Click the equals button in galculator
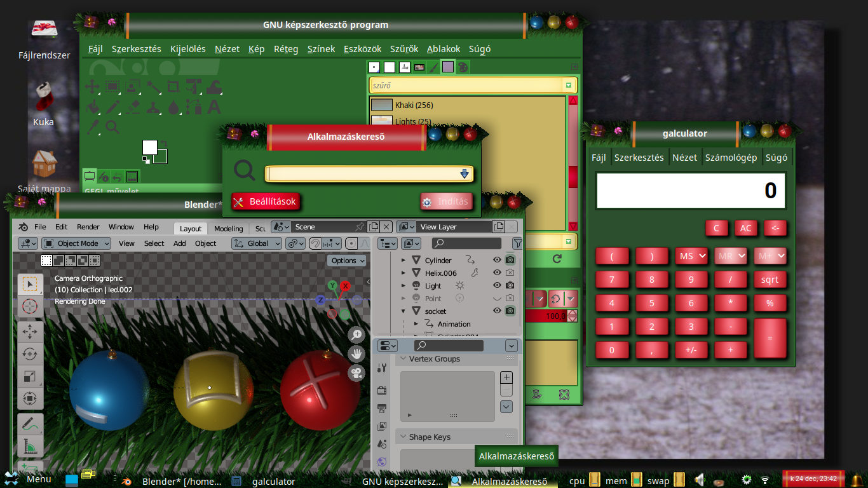 [770, 338]
